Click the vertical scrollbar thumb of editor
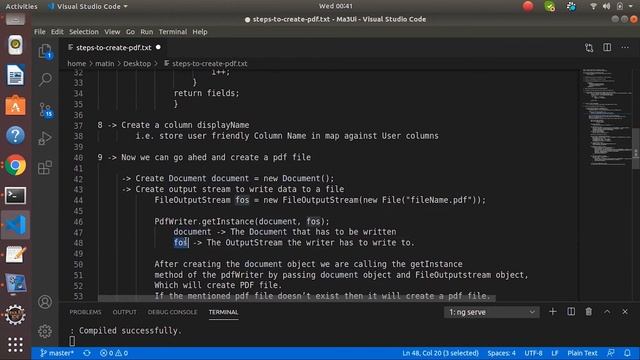 pos(636,149)
